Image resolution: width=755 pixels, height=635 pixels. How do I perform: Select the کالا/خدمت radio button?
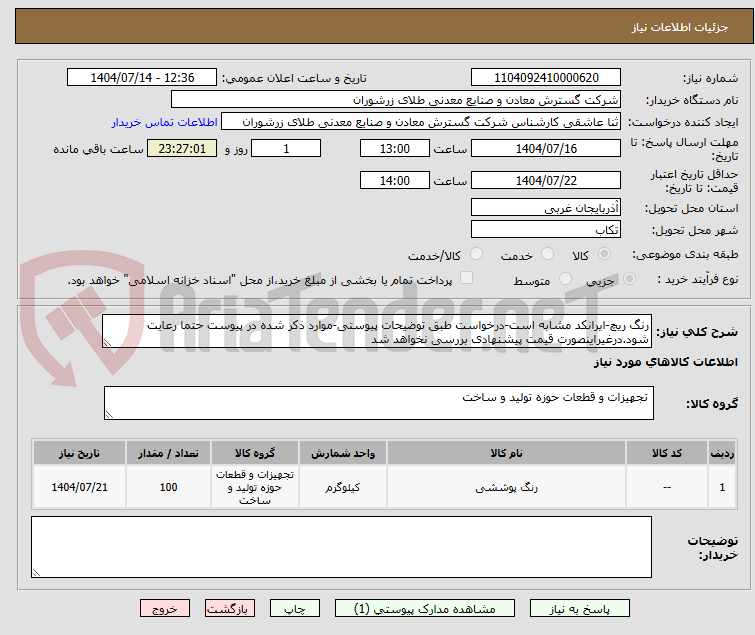coord(476,254)
